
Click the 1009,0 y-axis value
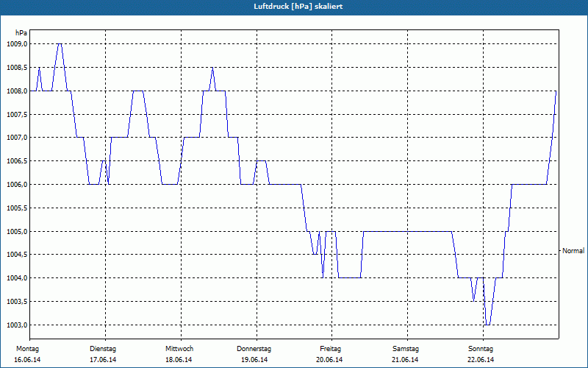point(17,44)
